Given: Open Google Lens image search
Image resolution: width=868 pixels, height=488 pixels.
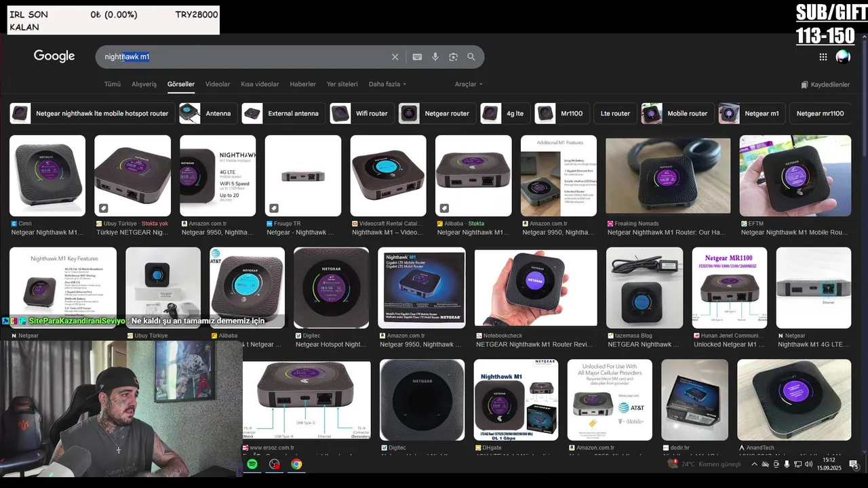Looking at the screenshot, I should [453, 57].
